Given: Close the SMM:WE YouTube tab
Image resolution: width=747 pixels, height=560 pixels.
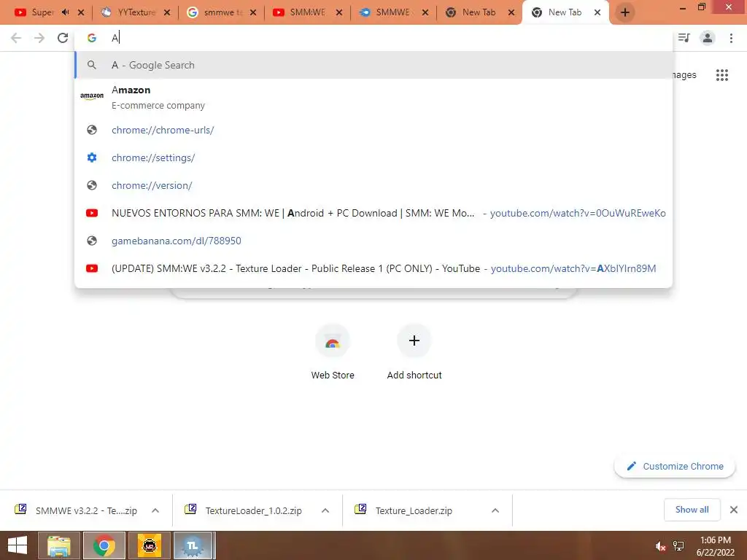Looking at the screenshot, I should pyautogui.click(x=338, y=12).
